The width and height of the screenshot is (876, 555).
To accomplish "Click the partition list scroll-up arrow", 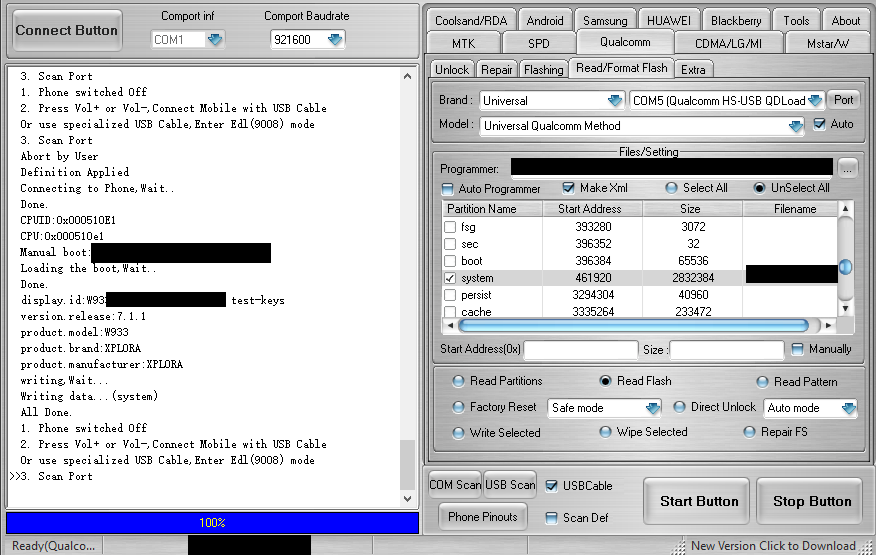I will (x=845, y=208).
